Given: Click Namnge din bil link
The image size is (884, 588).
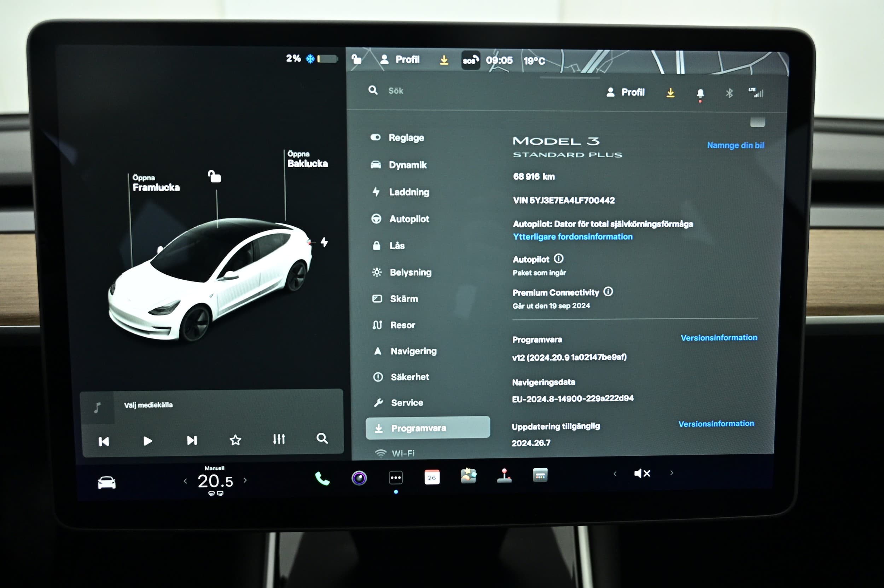Looking at the screenshot, I should pyautogui.click(x=735, y=146).
